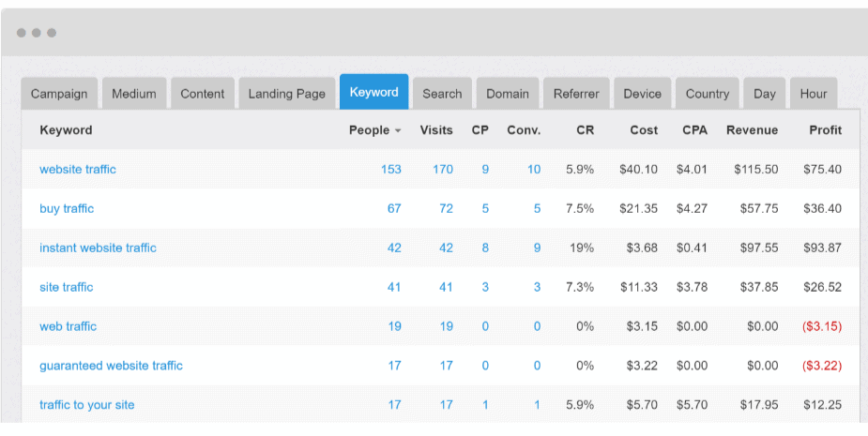
Task: Click conversions value 9 for instant website traffic
Action: click(x=537, y=248)
